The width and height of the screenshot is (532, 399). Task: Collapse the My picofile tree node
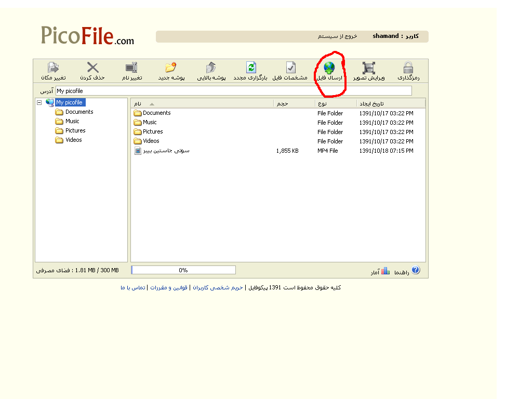pos(39,103)
